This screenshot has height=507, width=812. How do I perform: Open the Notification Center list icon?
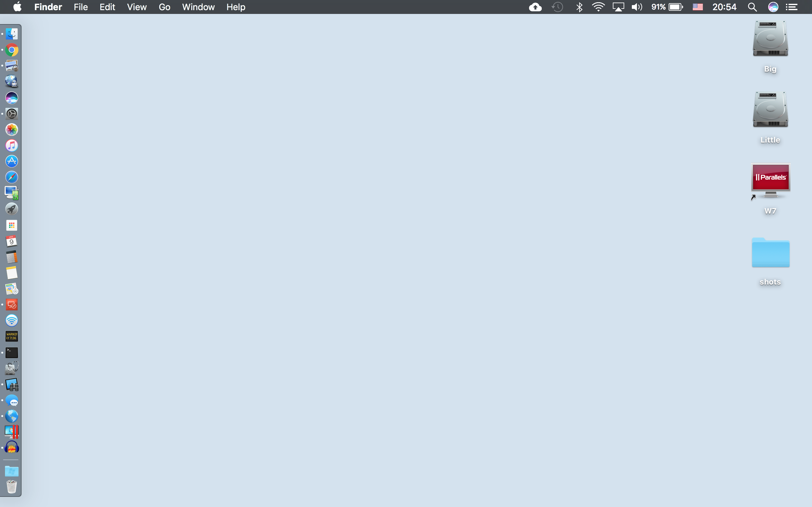pos(792,7)
